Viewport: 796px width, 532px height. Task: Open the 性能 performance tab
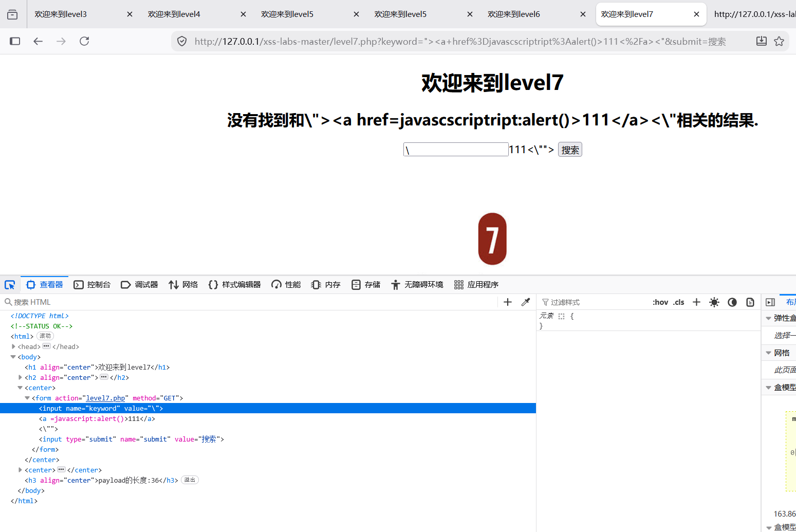[x=286, y=285]
